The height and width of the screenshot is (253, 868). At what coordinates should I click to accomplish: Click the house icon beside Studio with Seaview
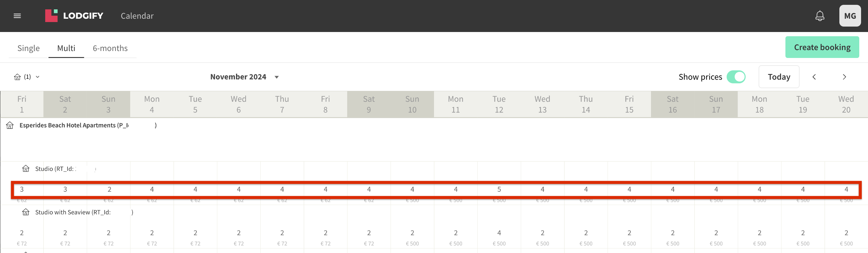click(x=26, y=212)
